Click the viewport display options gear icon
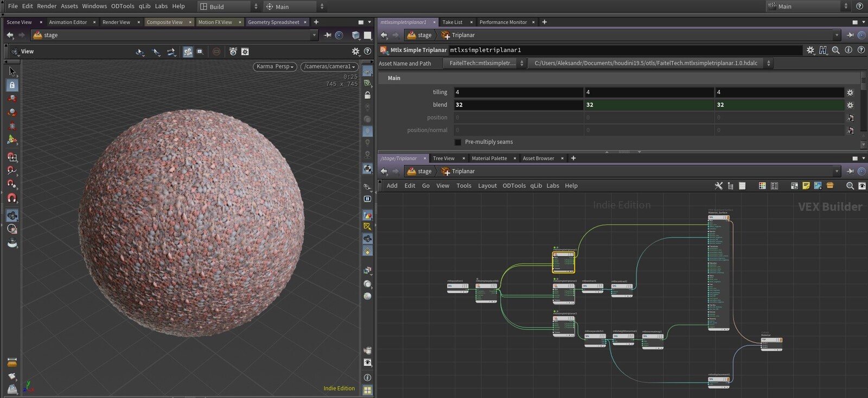Viewport: 868px width, 398px height. pyautogui.click(x=355, y=51)
